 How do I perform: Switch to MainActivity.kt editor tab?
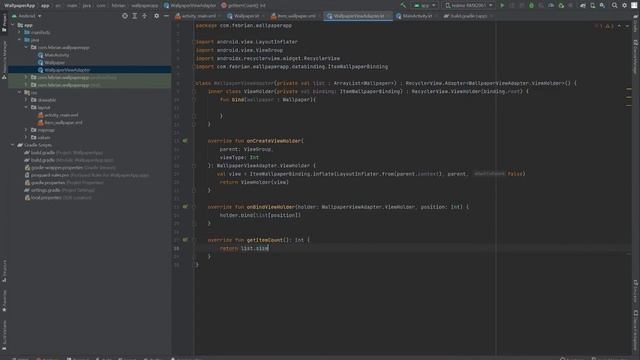(x=416, y=16)
